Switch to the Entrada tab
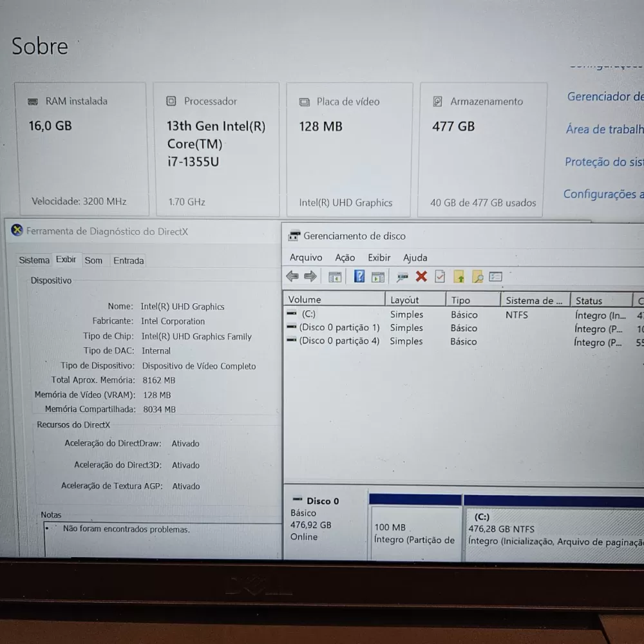644x644 pixels. click(x=129, y=260)
